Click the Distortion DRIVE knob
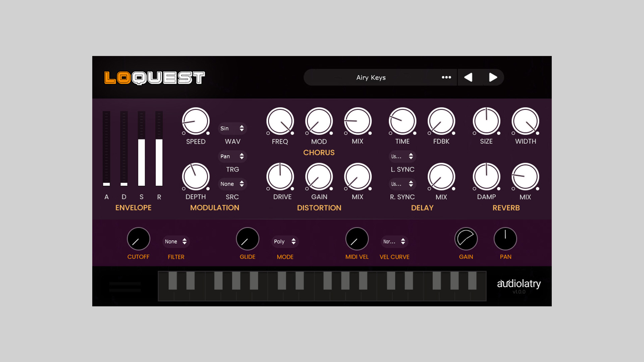644x362 pixels. click(280, 177)
